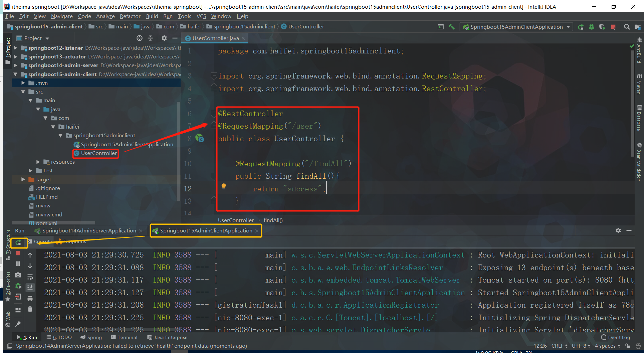Toggle soft-wrap in the console
The width and height of the screenshot is (644, 353).
[30, 277]
